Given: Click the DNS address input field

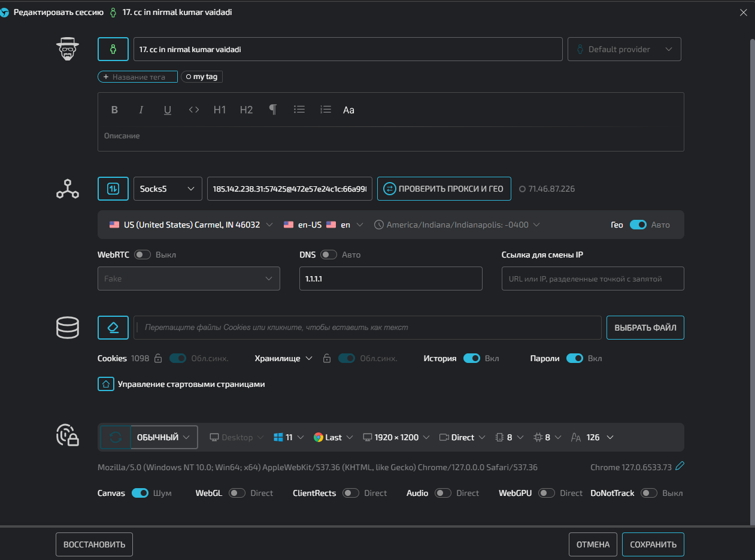Looking at the screenshot, I should coord(390,279).
